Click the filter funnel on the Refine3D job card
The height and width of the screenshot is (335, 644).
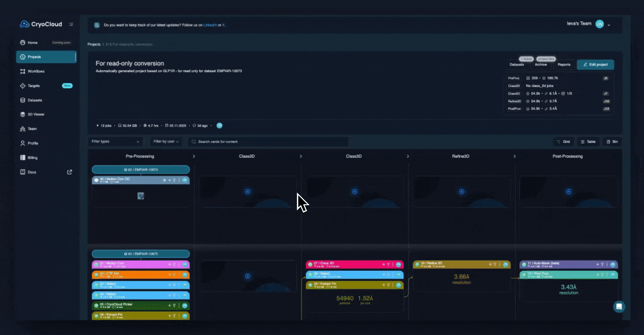click(495, 264)
